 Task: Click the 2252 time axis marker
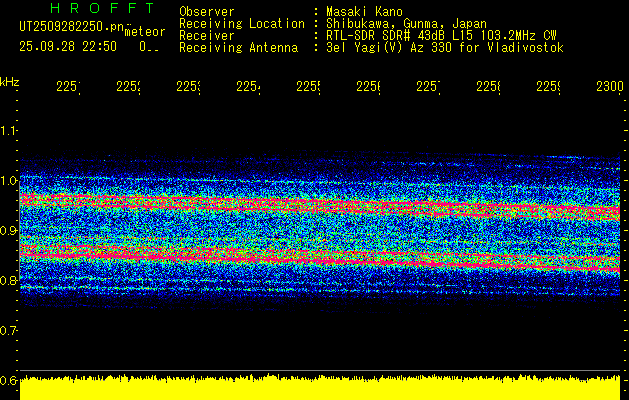pyautogui.click(x=128, y=87)
